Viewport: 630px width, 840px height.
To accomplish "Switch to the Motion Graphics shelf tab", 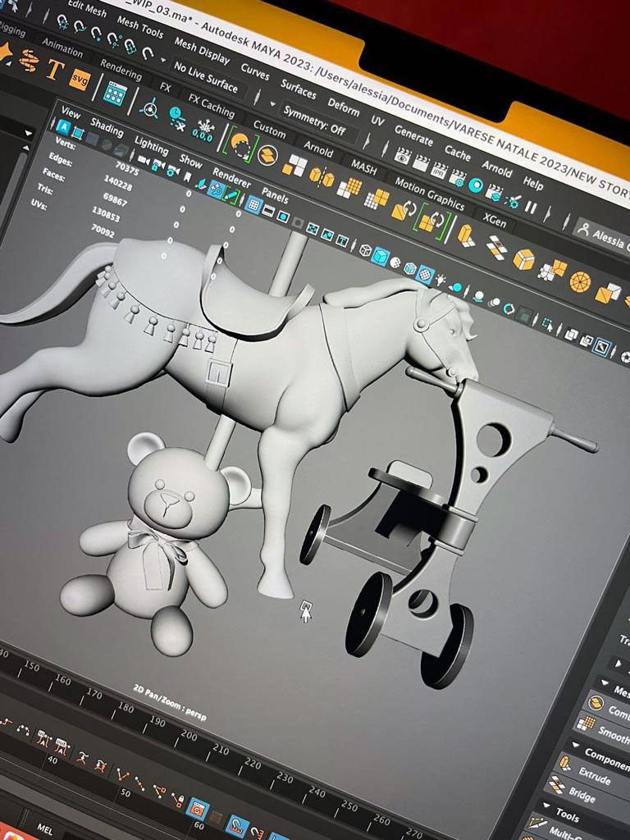I will click(430, 193).
